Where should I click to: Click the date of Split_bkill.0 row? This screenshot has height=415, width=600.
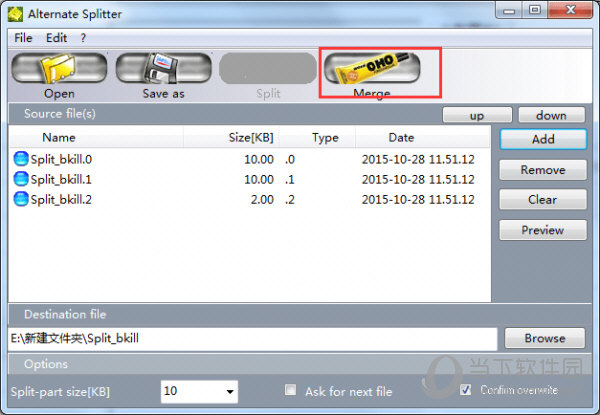tap(418, 159)
